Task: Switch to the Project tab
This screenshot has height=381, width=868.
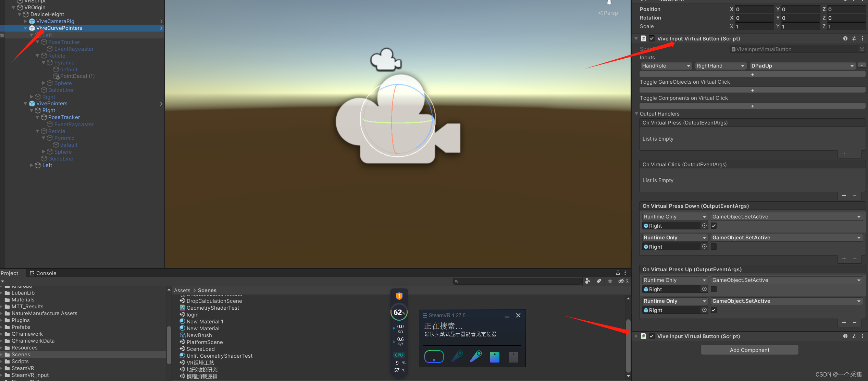Action: (x=10, y=273)
